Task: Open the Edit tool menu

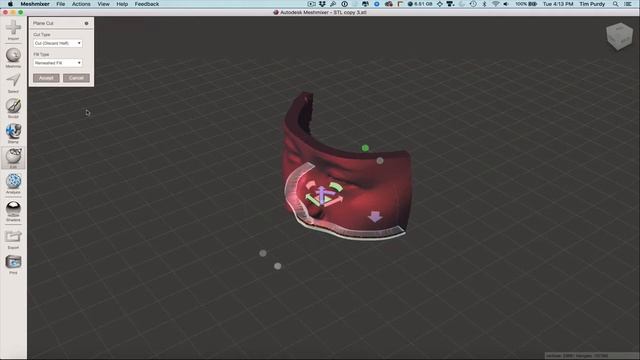Action: point(13,158)
